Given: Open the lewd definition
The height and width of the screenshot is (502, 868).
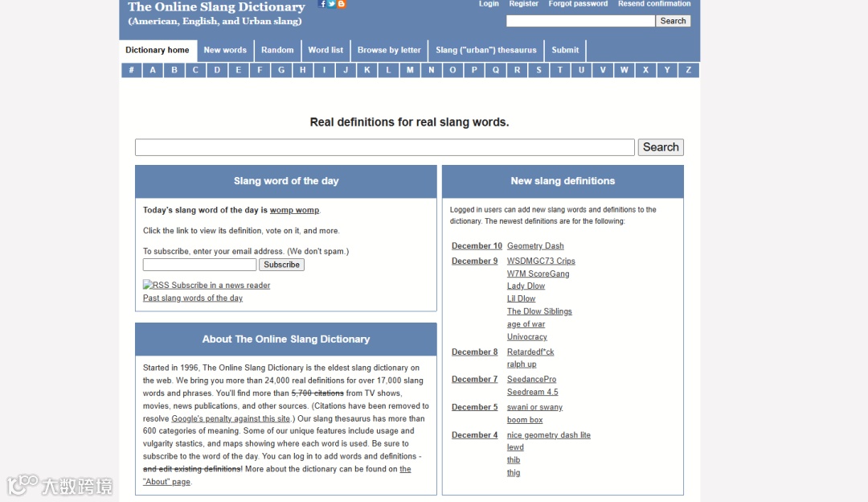Looking at the screenshot, I should click(515, 447).
